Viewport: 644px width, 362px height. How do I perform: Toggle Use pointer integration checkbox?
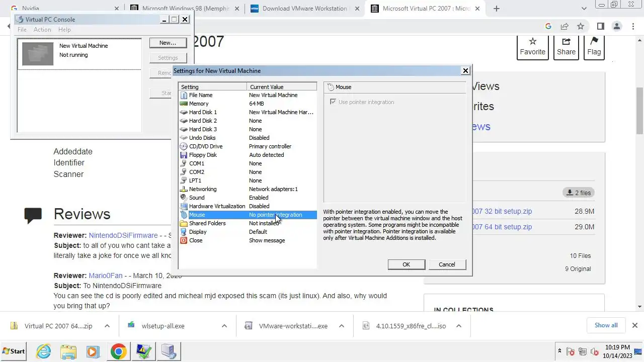tap(333, 102)
